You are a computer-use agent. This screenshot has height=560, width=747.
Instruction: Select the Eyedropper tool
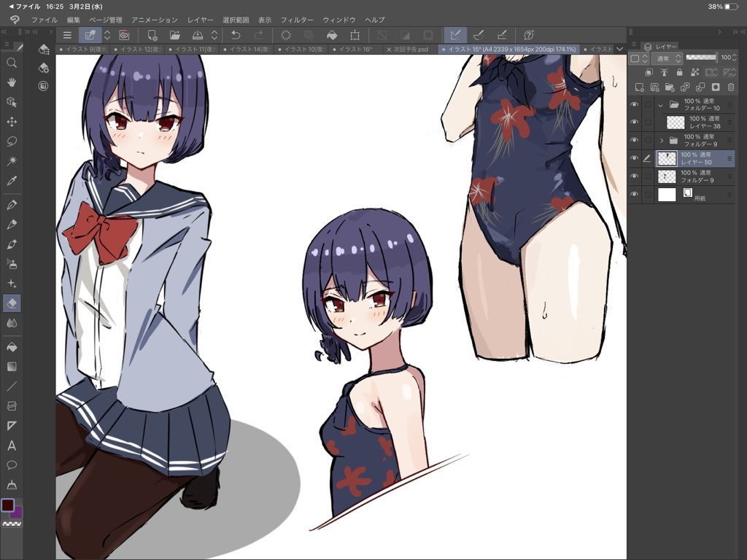click(x=12, y=181)
